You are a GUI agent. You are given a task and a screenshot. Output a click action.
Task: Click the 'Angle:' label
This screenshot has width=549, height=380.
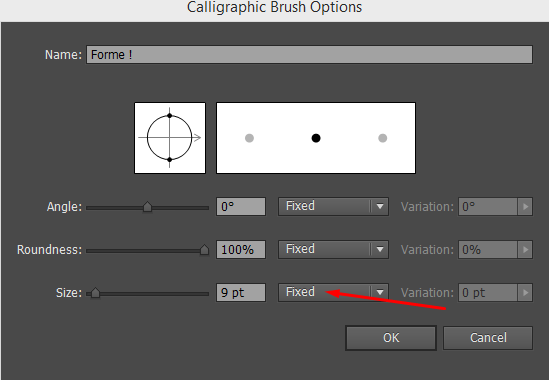[x=64, y=207]
